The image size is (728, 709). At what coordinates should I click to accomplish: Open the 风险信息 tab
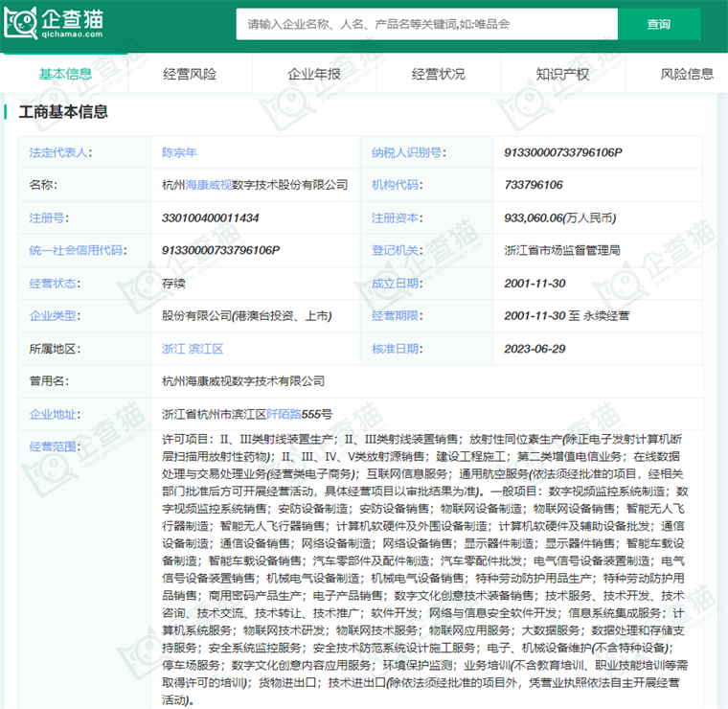click(x=687, y=75)
